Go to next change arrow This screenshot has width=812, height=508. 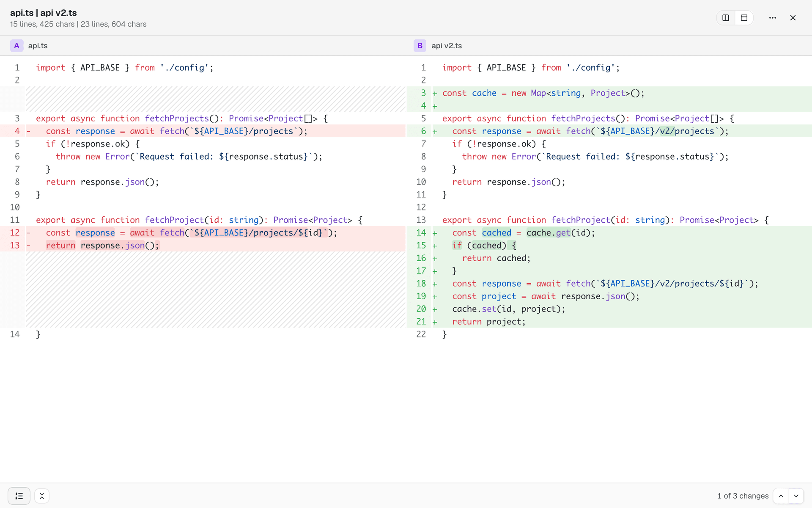pyautogui.click(x=796, y=496)
